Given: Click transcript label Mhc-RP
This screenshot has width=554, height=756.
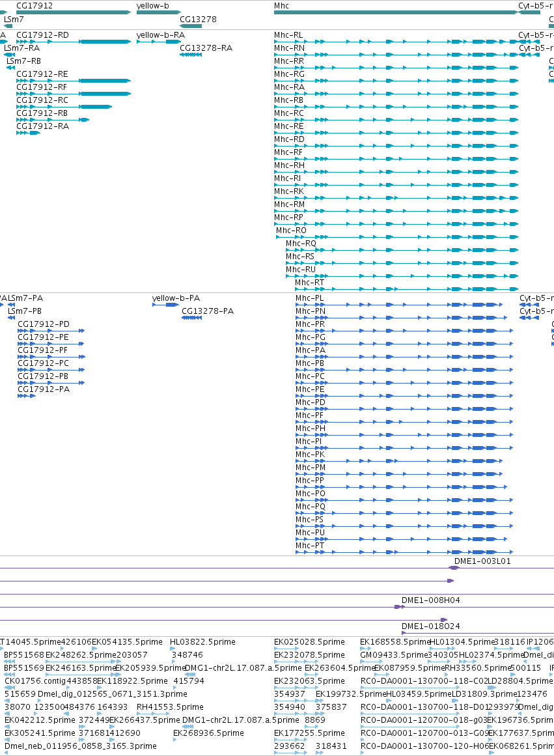Looking at the screenshot, I should click(289, 217).
